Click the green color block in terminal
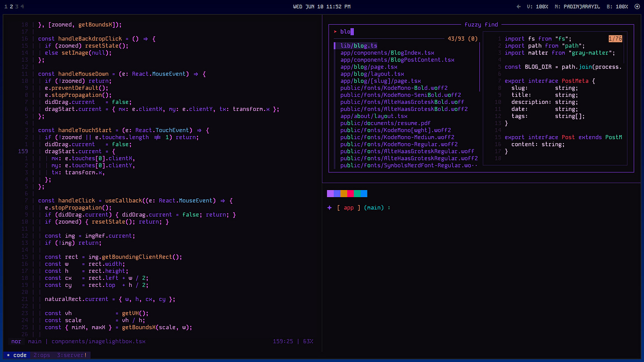 [x=357, y=194]
